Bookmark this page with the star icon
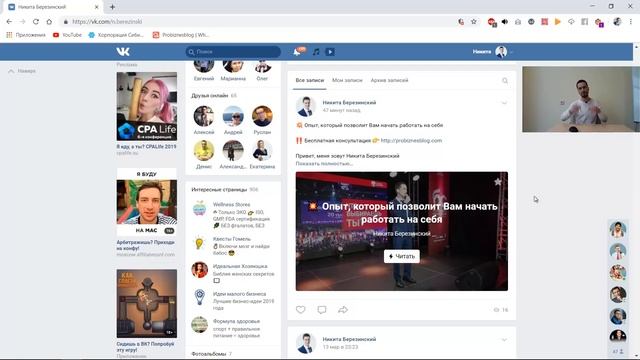 pos(473,22)
